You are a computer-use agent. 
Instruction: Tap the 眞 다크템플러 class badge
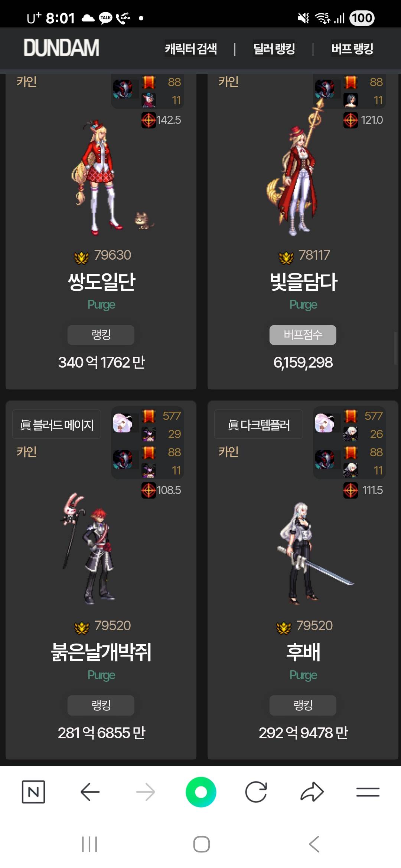point(259,424)
